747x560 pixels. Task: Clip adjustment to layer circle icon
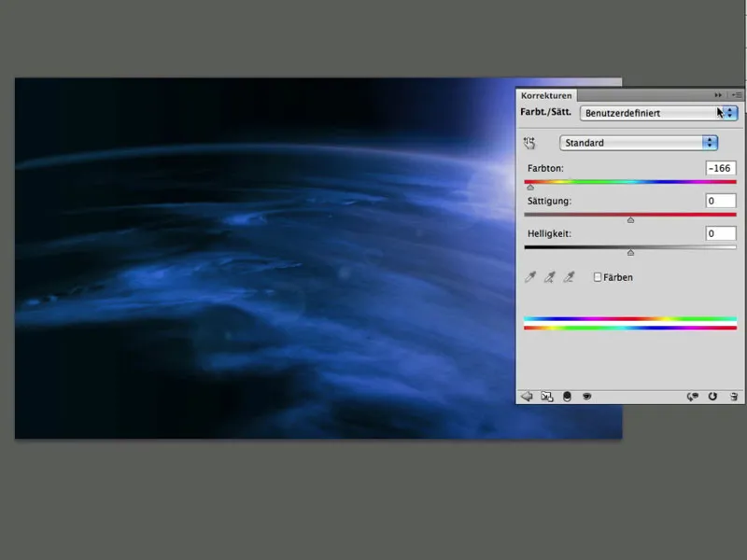tap(567, 396)
